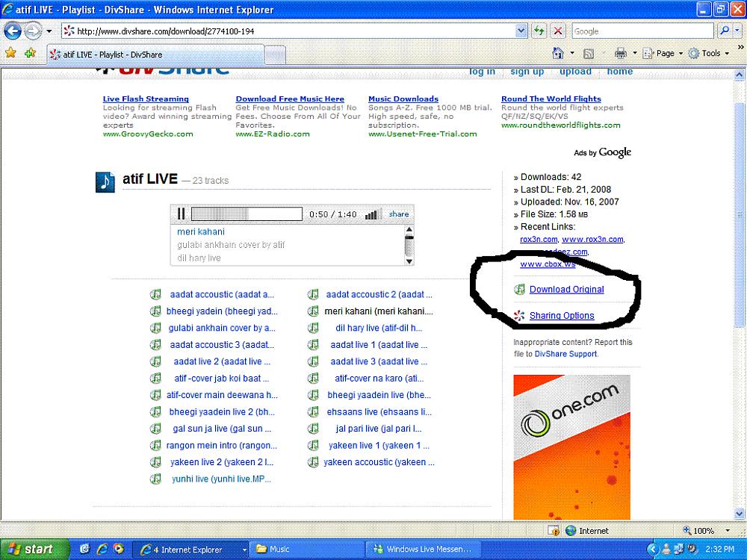Click the music icon beside gal sun ja live
The image size is (747, 560).
[x=156, y=429]
